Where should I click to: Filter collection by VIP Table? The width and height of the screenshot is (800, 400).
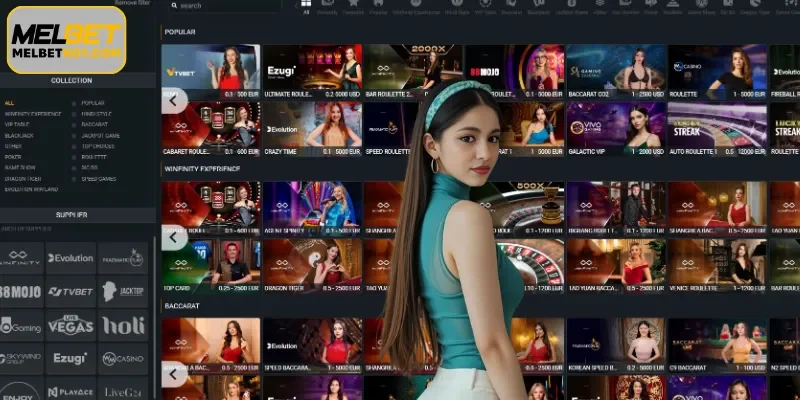(17, 124)
